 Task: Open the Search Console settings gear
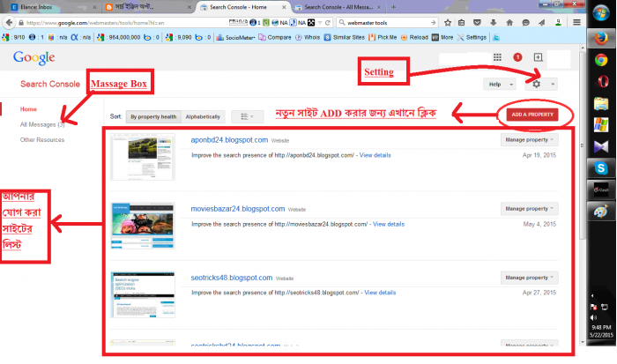[536, 84]
